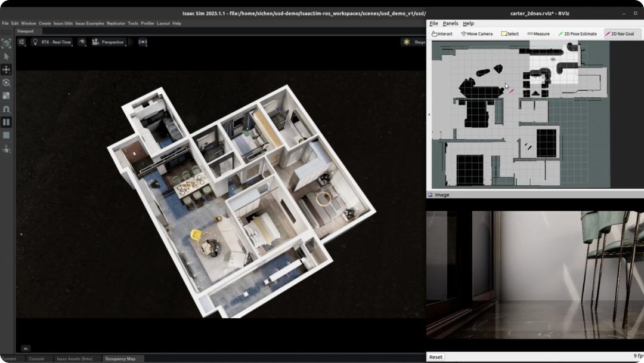644x363 pixels.
Task: Open the Isaac Examples menu
Action: pyautogui.click(x=89, y=23)
